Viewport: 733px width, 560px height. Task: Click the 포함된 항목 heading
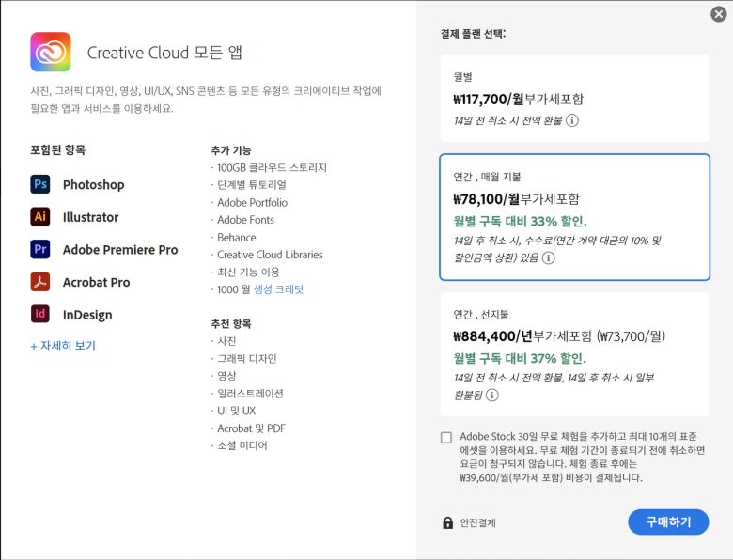pyautogui.click(x=58, y=150)
